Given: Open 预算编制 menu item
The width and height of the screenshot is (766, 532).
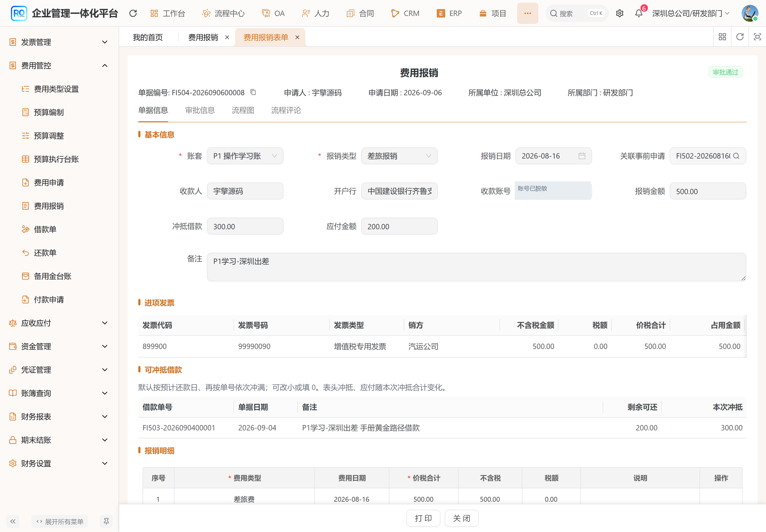Looking at the screenshot, I should (49, 112).
